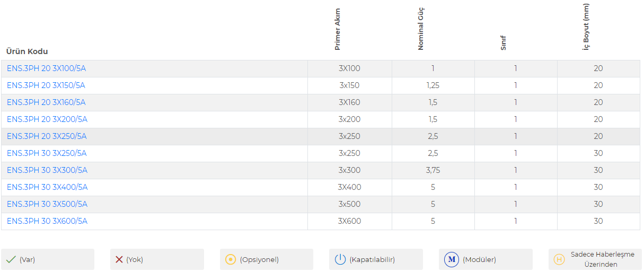The image size is (644, 271).
Task: Click the Primer Akım column header
Action: point(338,29)
